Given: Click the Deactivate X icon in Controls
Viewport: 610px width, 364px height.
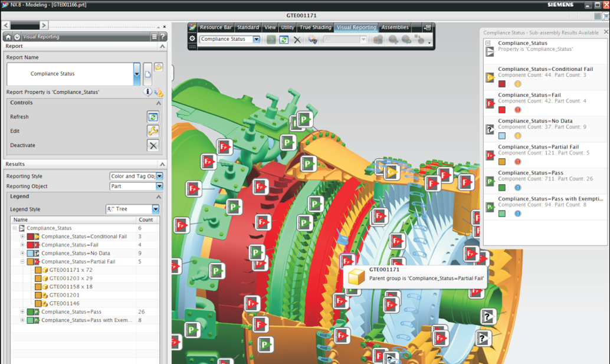Looking at the screenshot, I should (x=153, y=146).
